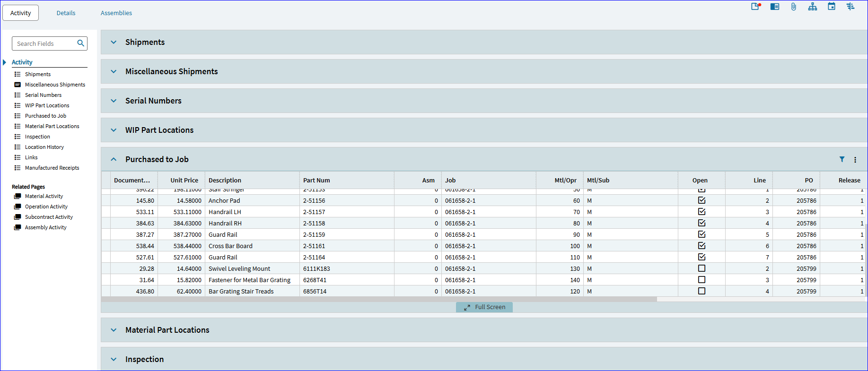
Task: Open the Purchased to Job overflow menu
Action: tap(855, 160)
